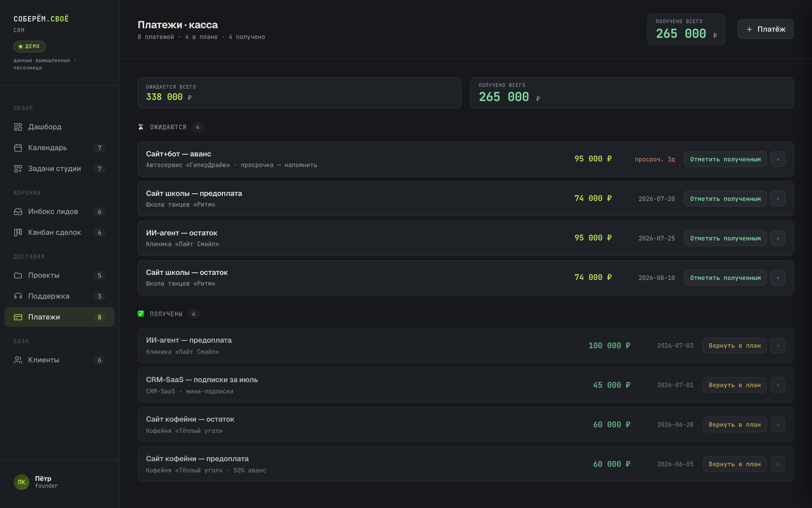Image resolution: width=812 pixels, height=508 pixels.
Task: Open the Клиенты database
Action: click(x=59, y=360)
